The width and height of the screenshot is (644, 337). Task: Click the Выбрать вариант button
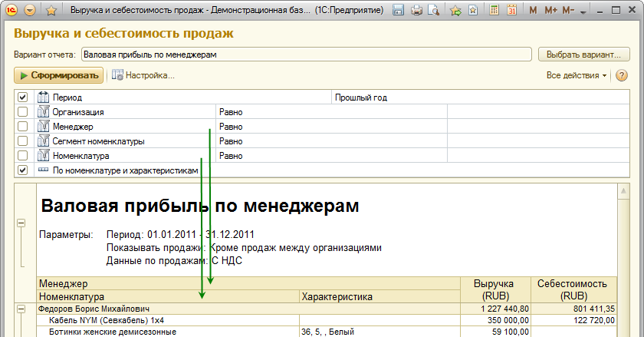[x=584, y=55]
